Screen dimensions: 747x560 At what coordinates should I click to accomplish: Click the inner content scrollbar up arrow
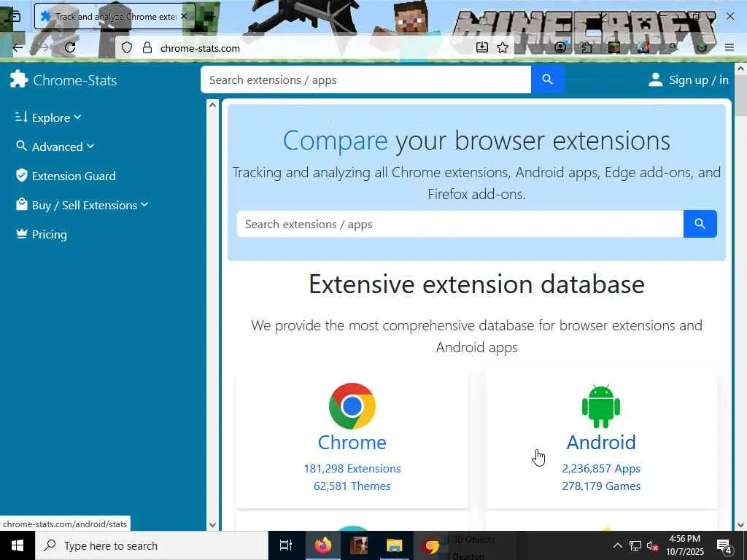tap(212, 105)
